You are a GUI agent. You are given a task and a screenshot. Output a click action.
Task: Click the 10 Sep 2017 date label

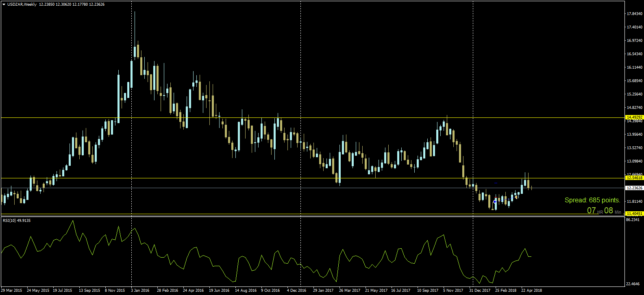(428, 291)
